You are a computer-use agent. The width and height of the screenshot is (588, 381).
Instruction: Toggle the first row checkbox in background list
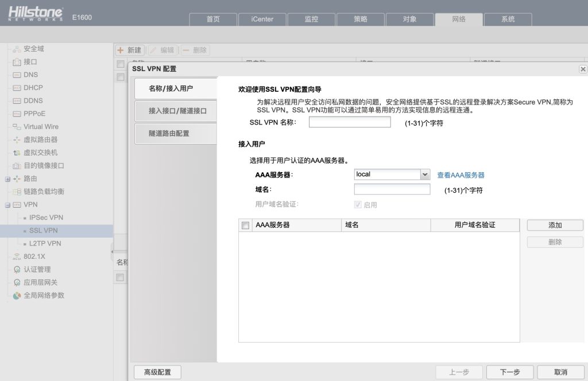(121, 77)
